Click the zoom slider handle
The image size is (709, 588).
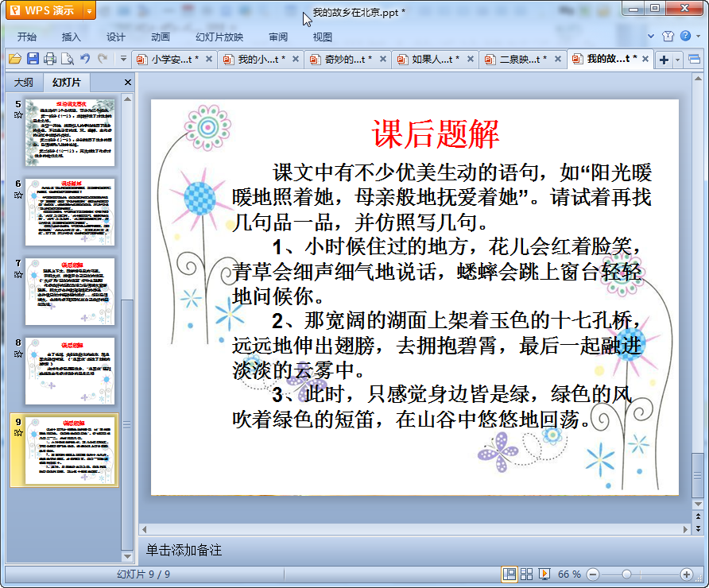click(626, 574)
